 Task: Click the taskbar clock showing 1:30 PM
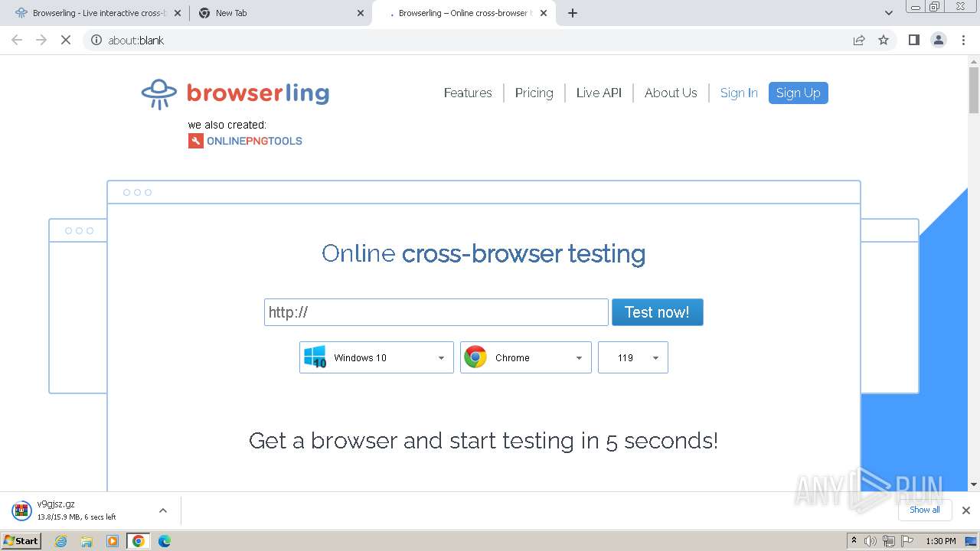click(941, 541)
